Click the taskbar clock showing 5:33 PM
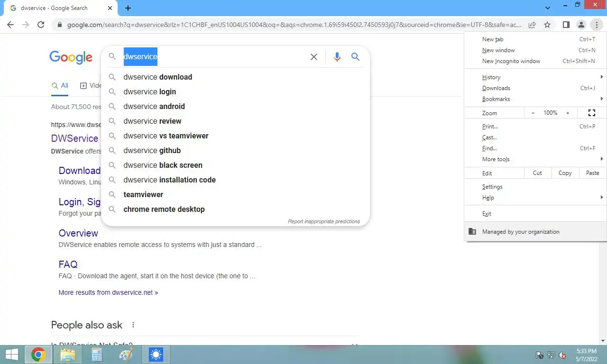The width and height of the screenshot is (607, 364). pos(587,355)
